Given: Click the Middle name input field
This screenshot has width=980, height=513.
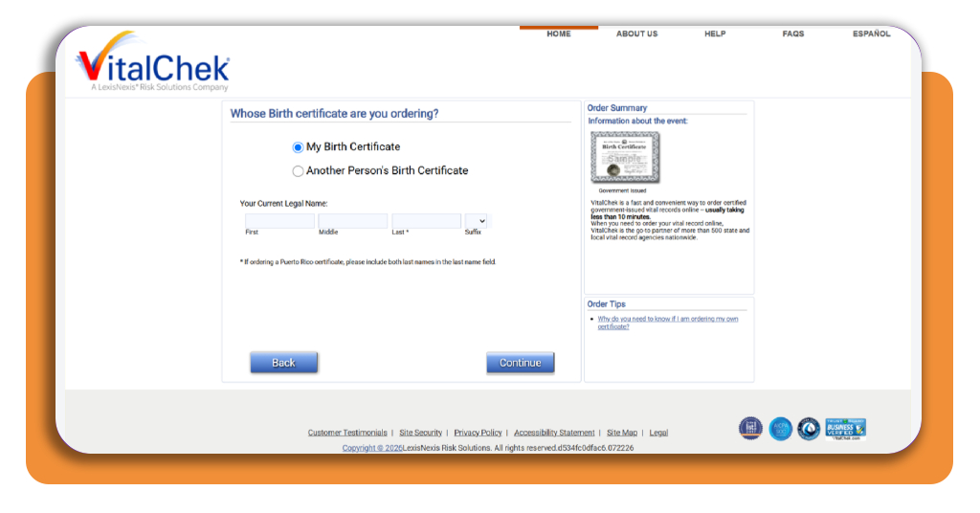Looking at the screenshot, I should tap(353, 221).
